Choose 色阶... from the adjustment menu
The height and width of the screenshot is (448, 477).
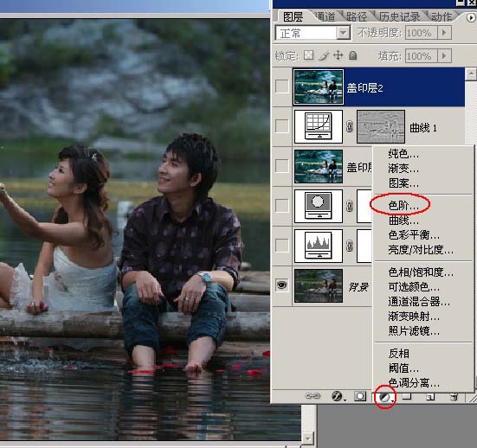point(403,206)
